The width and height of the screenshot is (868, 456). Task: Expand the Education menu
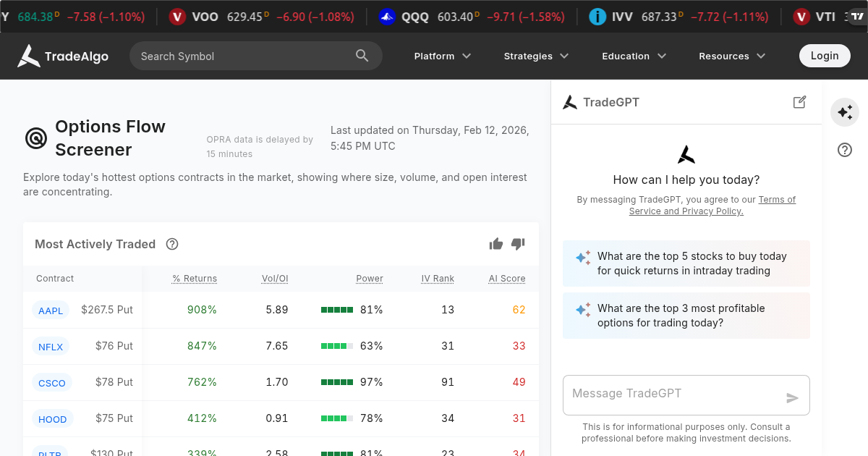tap(634, 56)
